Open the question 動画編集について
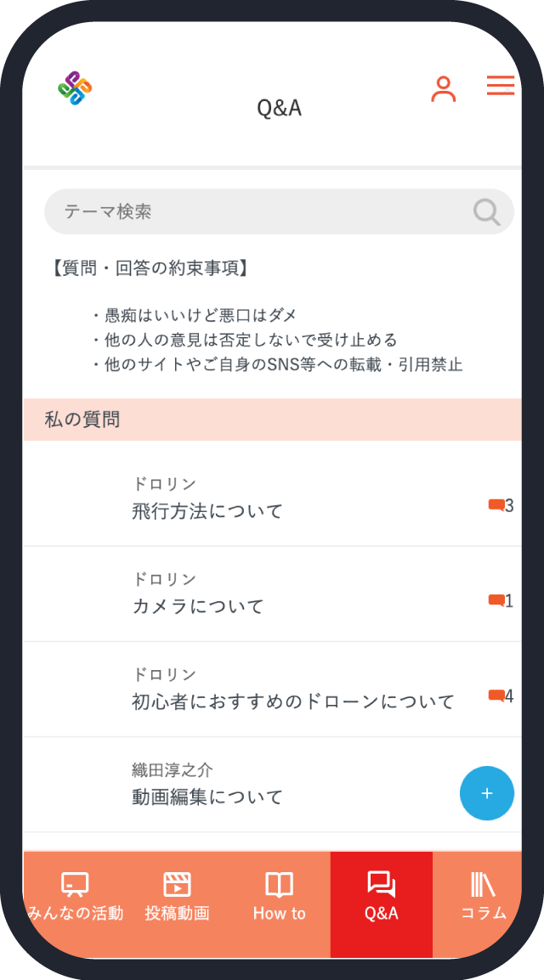 [207, 797]
